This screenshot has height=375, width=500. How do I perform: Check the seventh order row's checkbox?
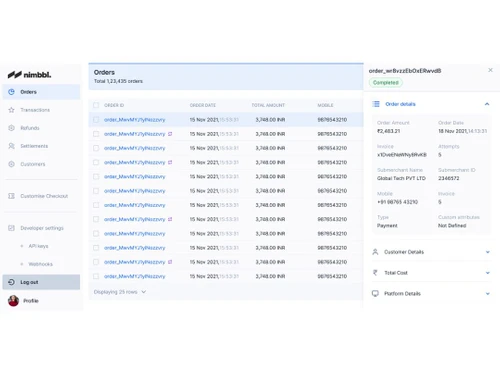tap(96, 205)
